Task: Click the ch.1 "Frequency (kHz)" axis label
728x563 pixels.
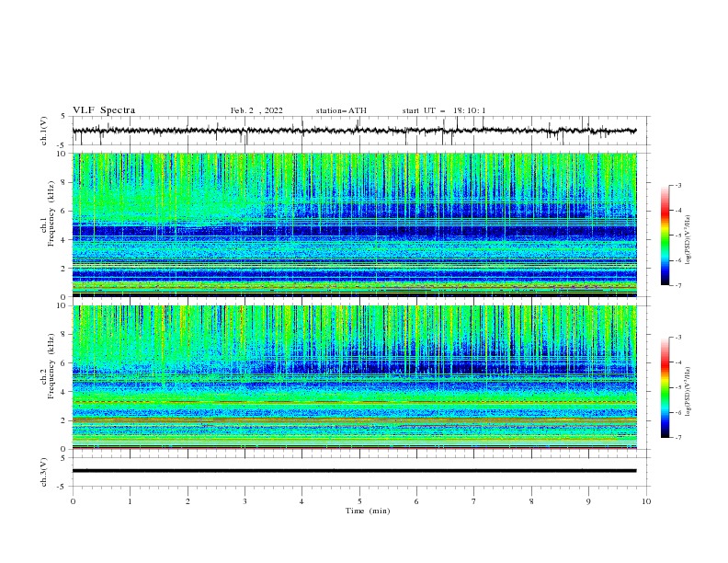Action: [x=51, y=214]
